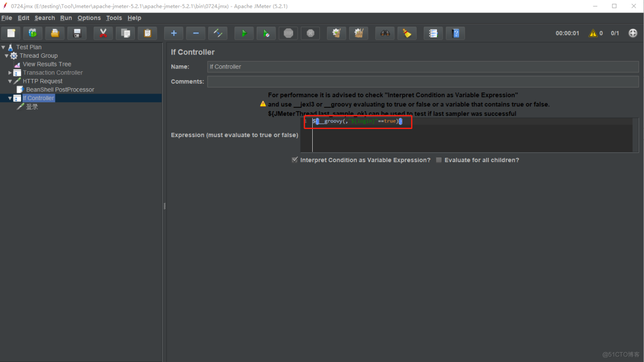The height and width of the screenshot is (362, 644).
Task: Collapse the HTTP Request tree node
Action: [10, 81]
